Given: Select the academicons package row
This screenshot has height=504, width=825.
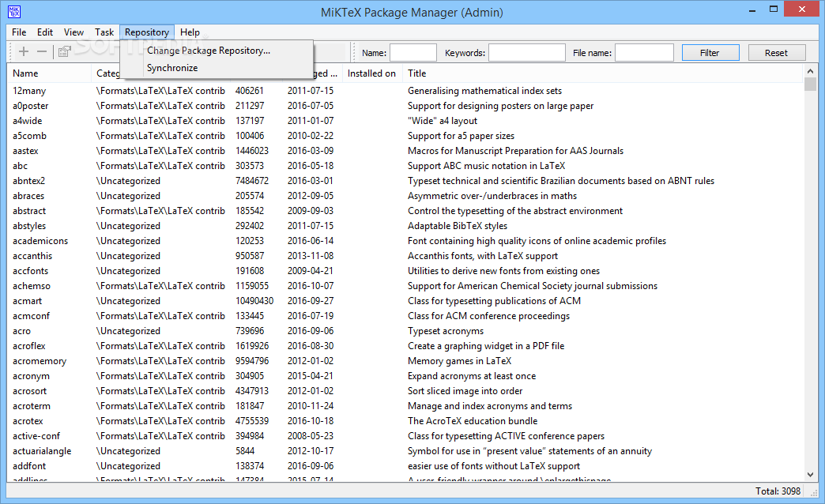Looking at the screenshot, I should coord(405,241).
